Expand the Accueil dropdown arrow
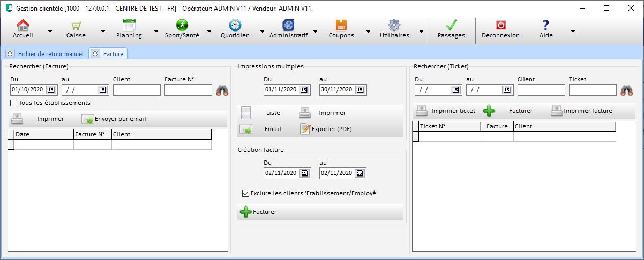Screen dimensions: 644x260 point(50,32)
